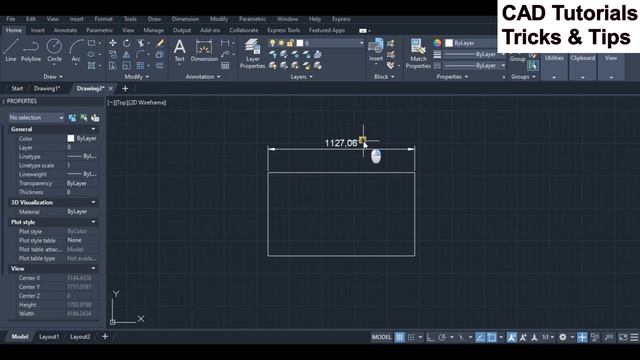The width and height of the screenshot is (640, 360).
Task: Toggle Object Snap Tracking in status bar
Action: point(480,337)
